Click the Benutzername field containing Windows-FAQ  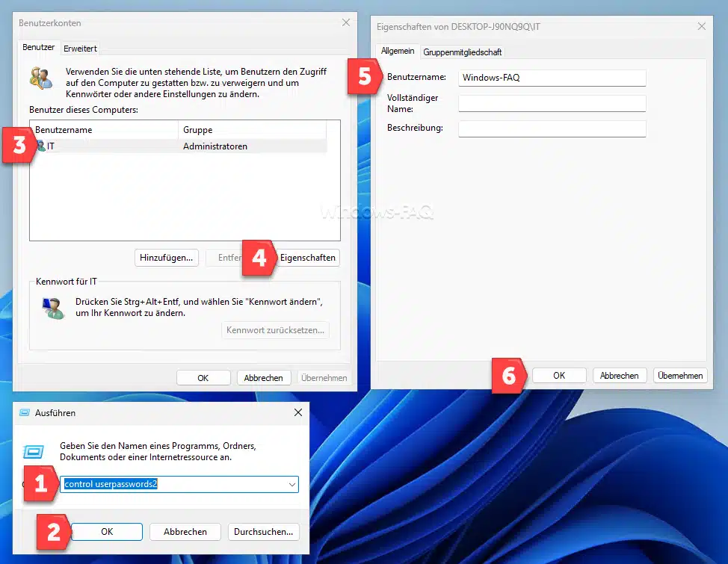pos(552,78)
